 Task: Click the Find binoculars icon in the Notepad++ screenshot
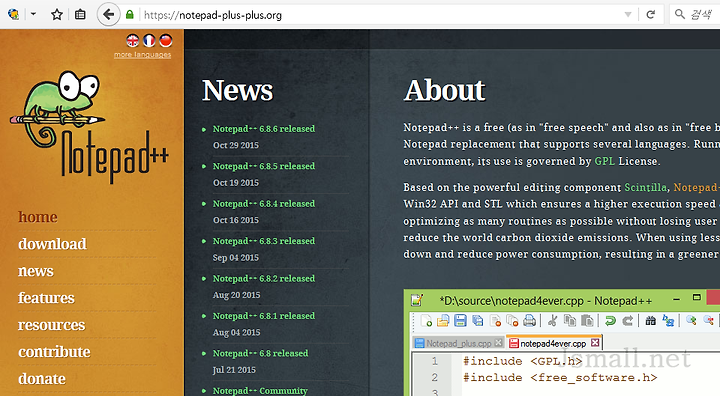pyautogui.click(x=651, y=320)
